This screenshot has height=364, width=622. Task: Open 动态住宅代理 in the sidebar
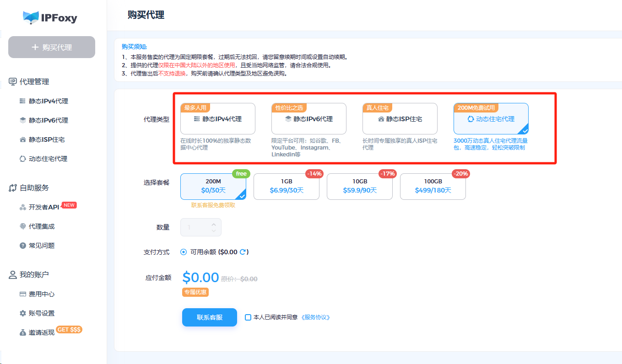coord(48,159)
